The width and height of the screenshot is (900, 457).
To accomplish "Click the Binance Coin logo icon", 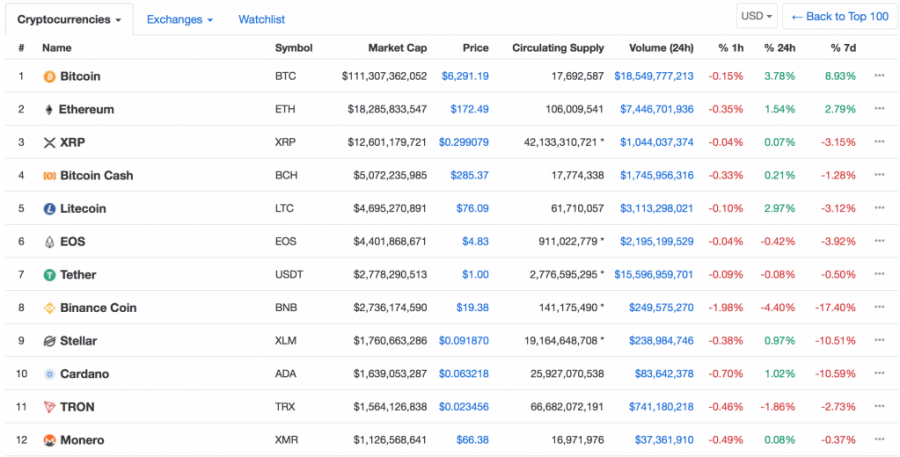I will point(49,308).
